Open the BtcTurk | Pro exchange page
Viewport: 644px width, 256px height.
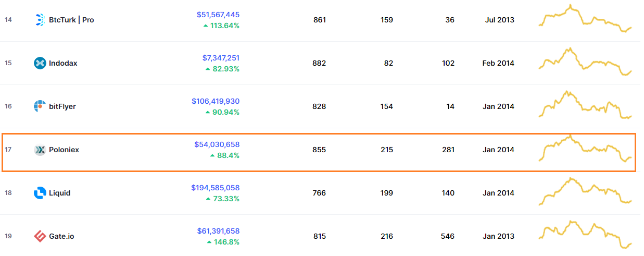click(x=71, y=20)
